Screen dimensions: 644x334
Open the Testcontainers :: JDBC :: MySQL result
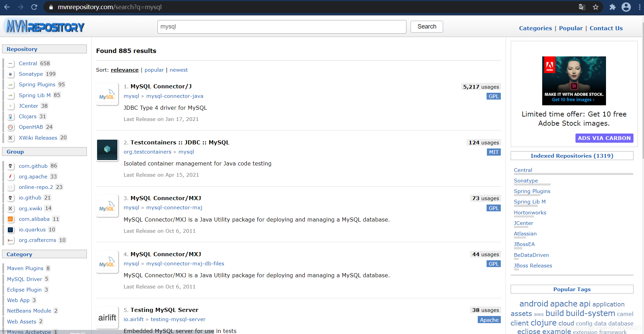tap(180, 142)
